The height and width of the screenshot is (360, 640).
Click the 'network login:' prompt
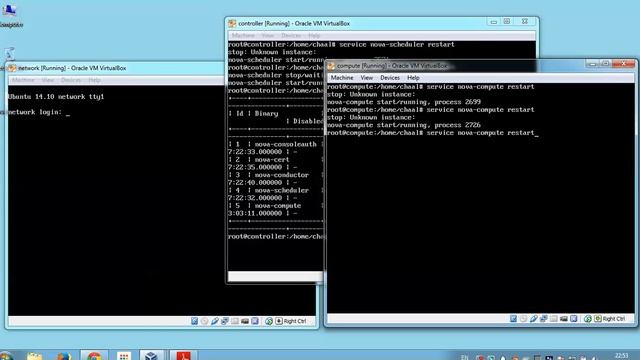click(x=36, y=112)
